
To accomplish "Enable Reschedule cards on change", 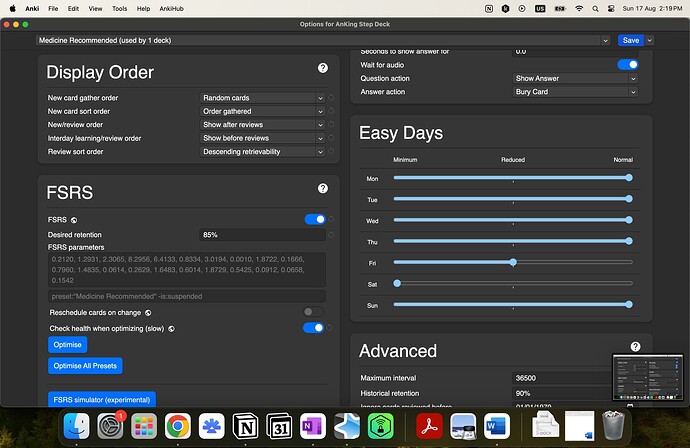I will coord(315,312).
